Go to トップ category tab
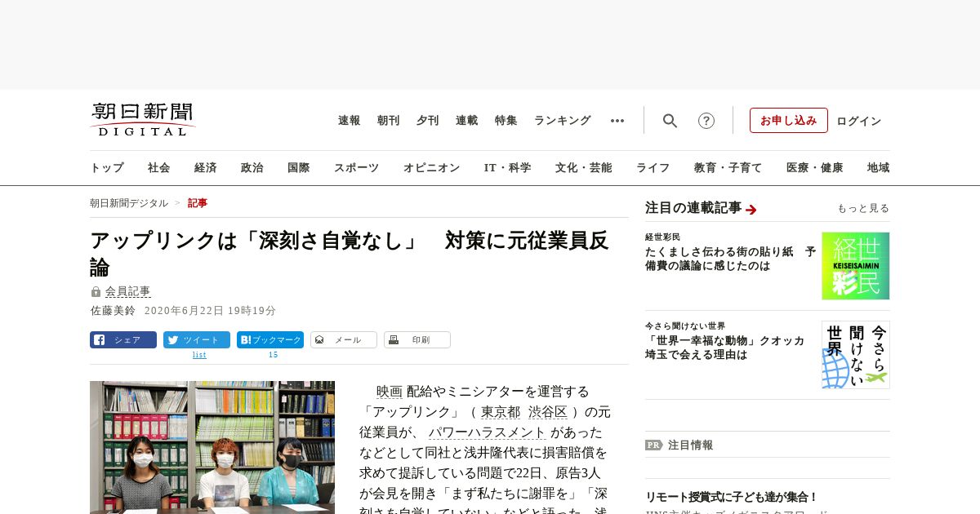The width and height of the screenshot is (980, 514). (x=107, y=168)
